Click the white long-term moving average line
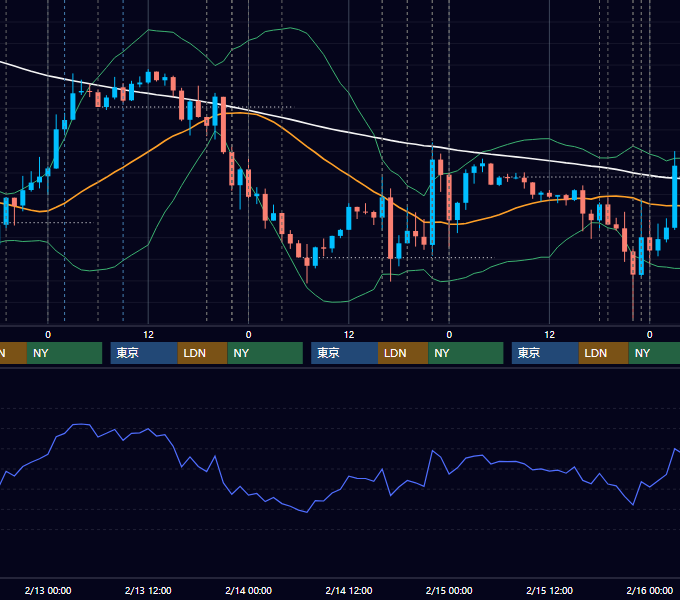680x600 pixels. click(347, 131)
